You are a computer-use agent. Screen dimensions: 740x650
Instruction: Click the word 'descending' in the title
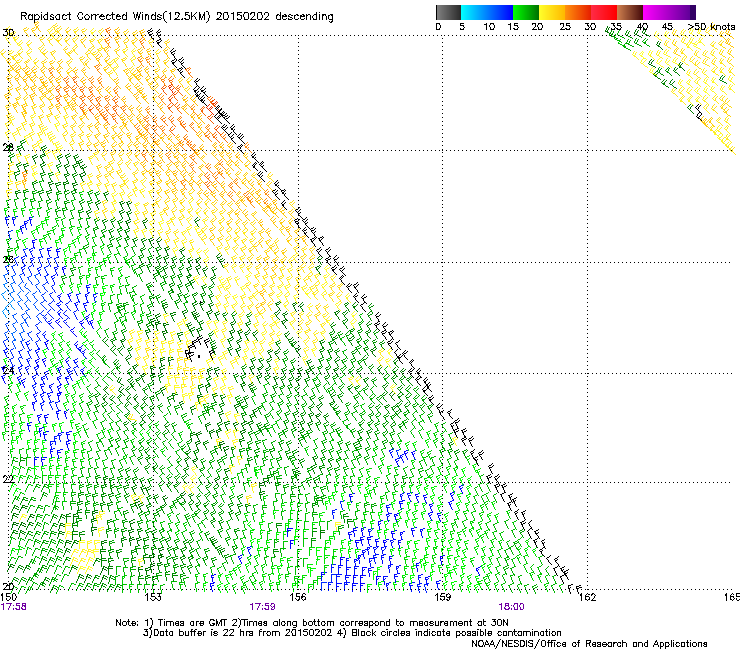pyautogui.click(x=304, y=17)
